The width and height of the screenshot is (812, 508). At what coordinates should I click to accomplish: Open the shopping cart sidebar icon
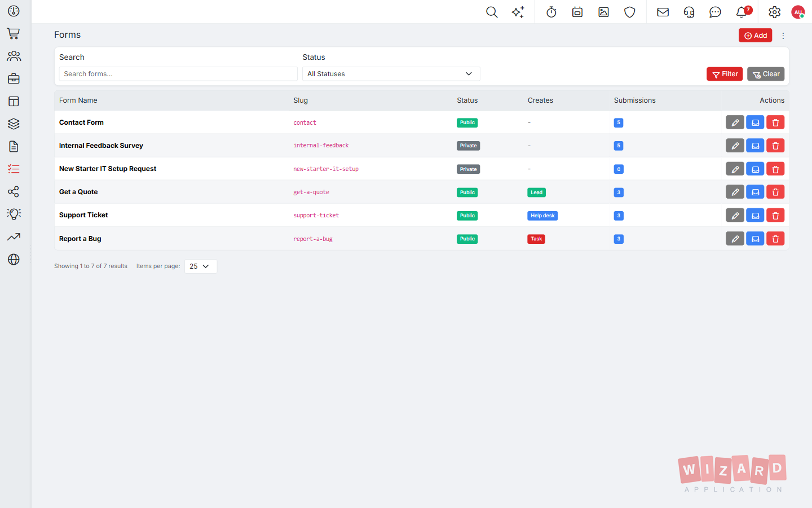(14, 34)
